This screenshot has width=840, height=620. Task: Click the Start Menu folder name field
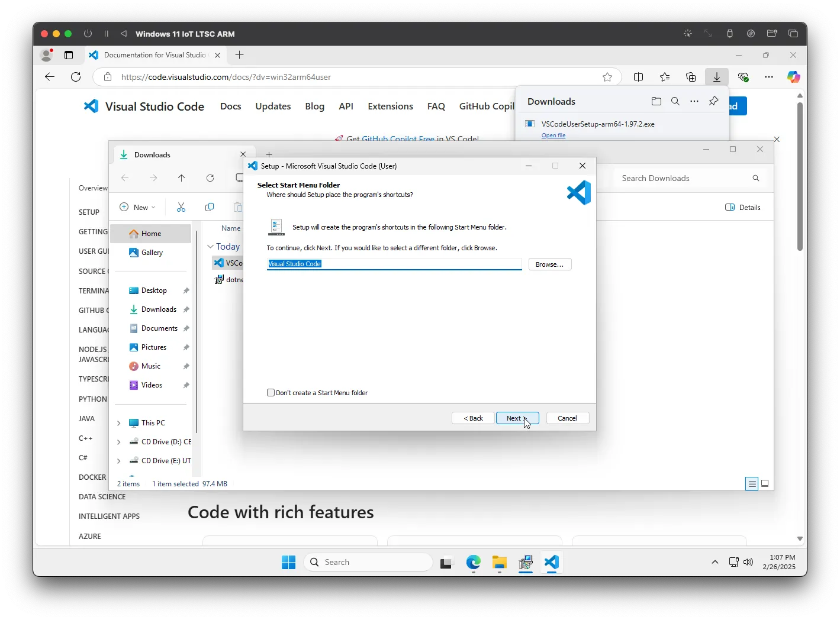point(394,264)
